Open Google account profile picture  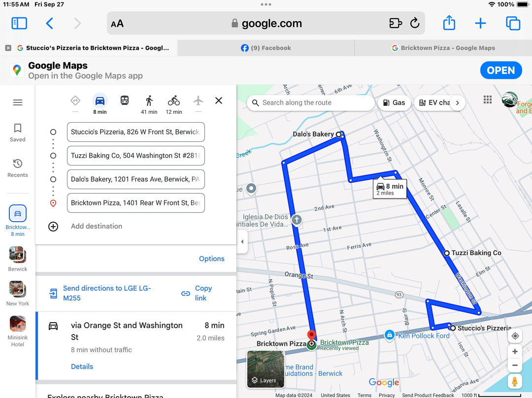(x=510, y=99)
